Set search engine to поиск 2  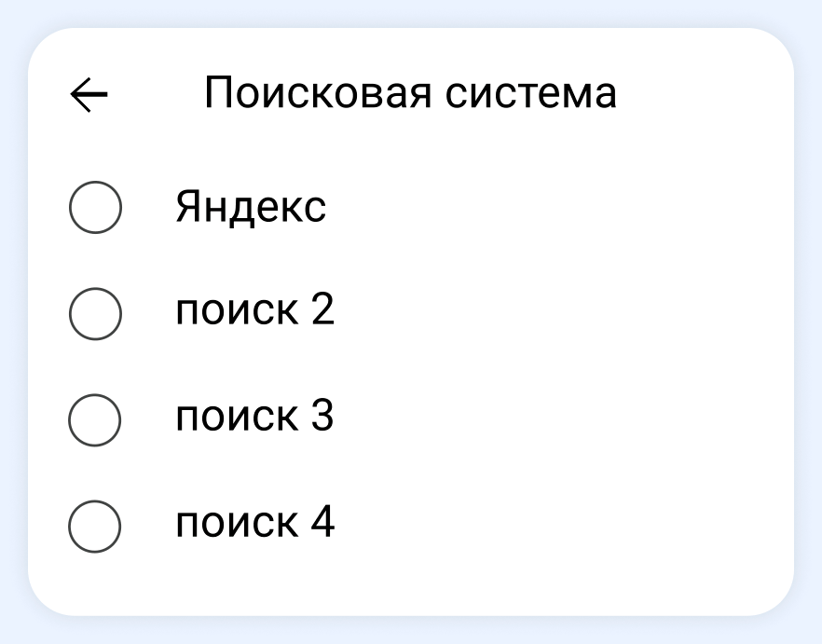click(95, 313)
